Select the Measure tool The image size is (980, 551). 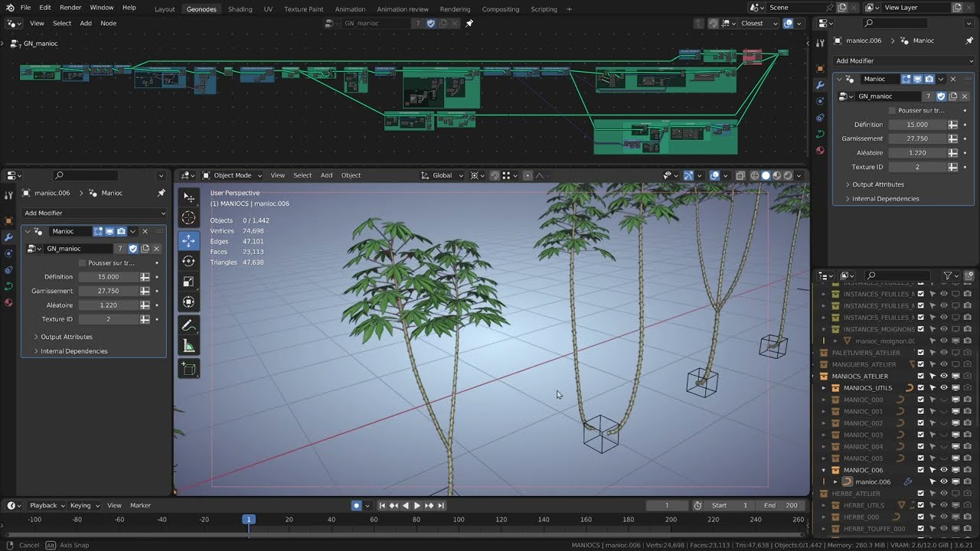tap(188, 347)
